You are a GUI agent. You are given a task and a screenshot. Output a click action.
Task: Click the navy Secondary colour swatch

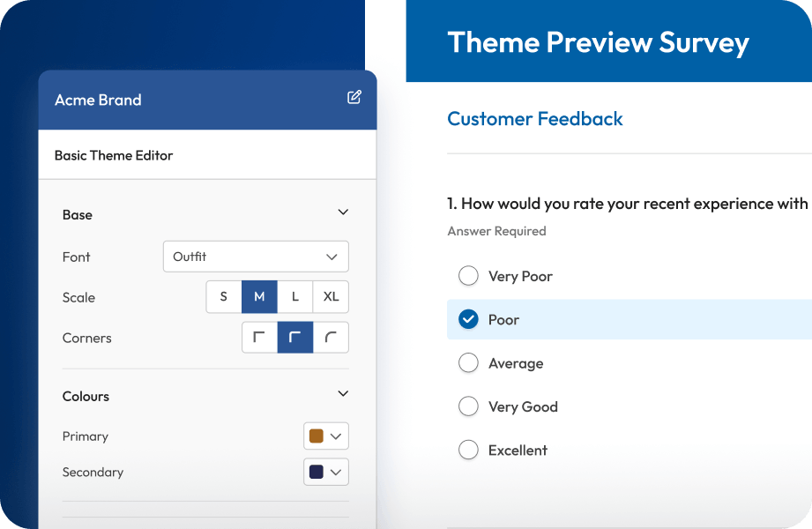(x=316, y=472)
